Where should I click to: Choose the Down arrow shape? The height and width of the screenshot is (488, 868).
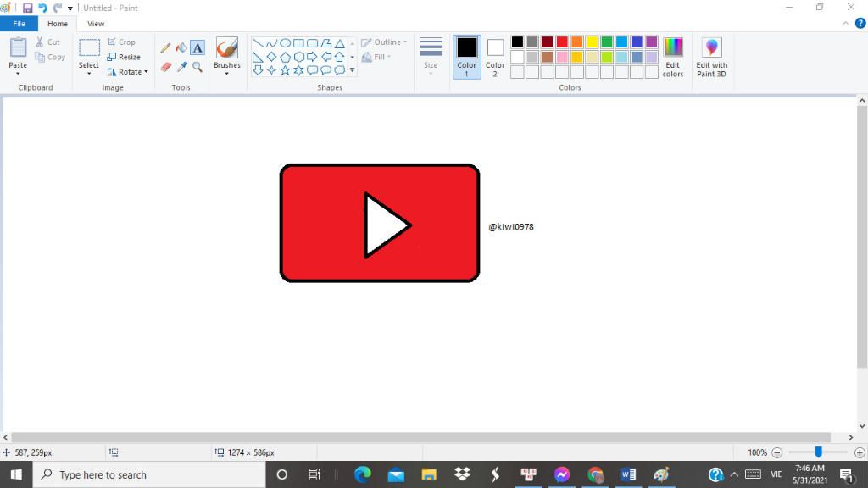258,70
